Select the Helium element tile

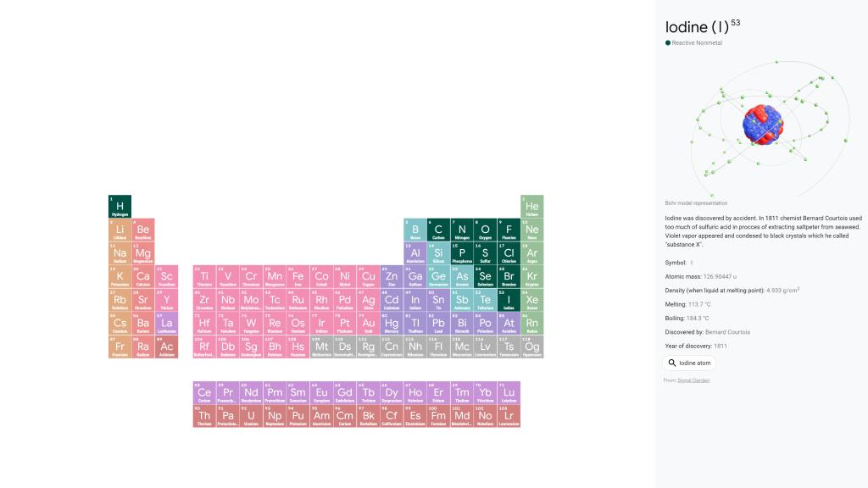click(531, 207)
